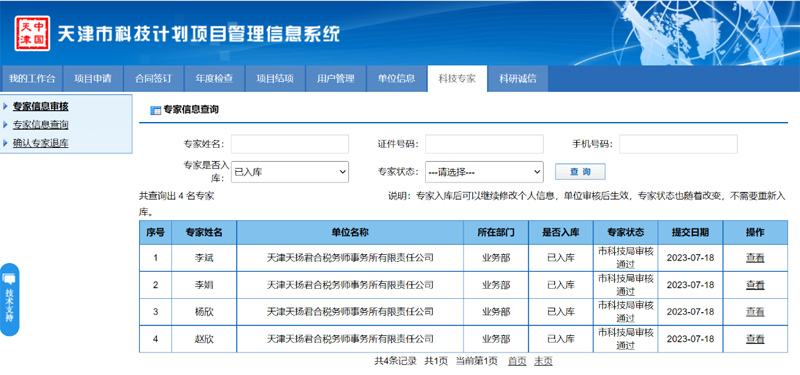Open the 专家状态 dropdown
Viewport: 800px width, 375px height.
(484, 172)
